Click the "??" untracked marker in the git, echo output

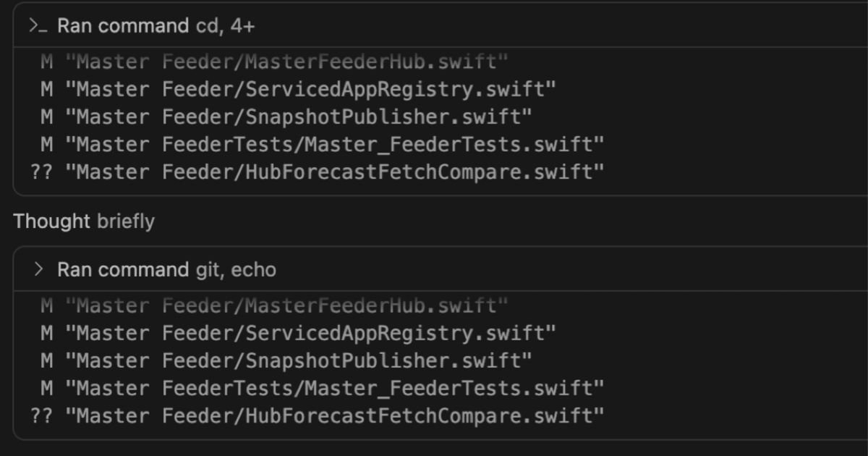41,415
